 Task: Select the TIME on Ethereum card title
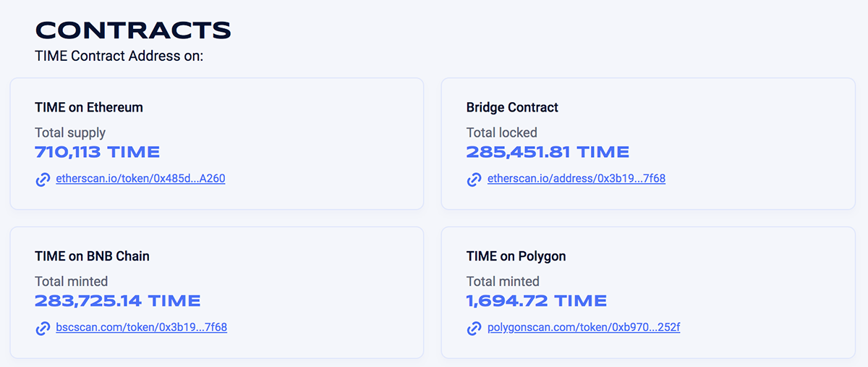point(89,107)
